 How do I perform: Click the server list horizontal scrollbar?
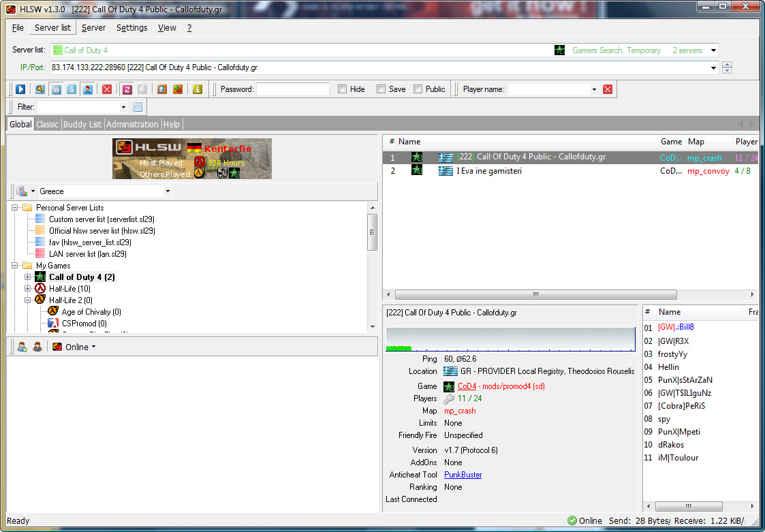535,294
